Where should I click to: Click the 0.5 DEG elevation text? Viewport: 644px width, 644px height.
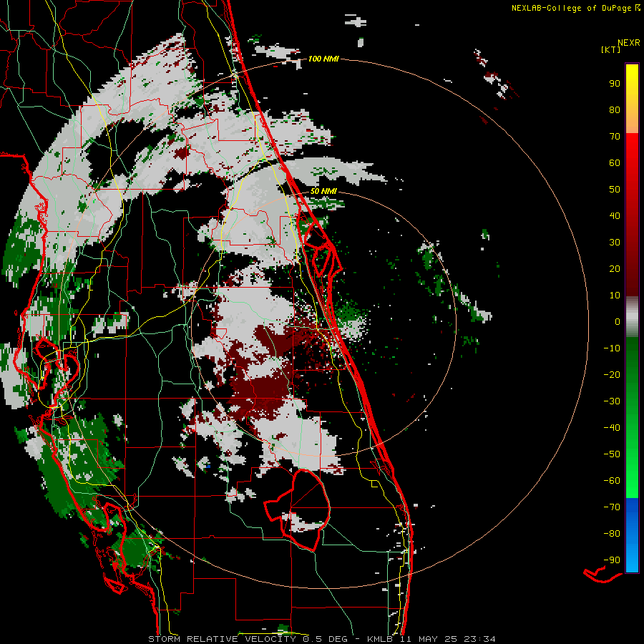[x=326, y=639]
